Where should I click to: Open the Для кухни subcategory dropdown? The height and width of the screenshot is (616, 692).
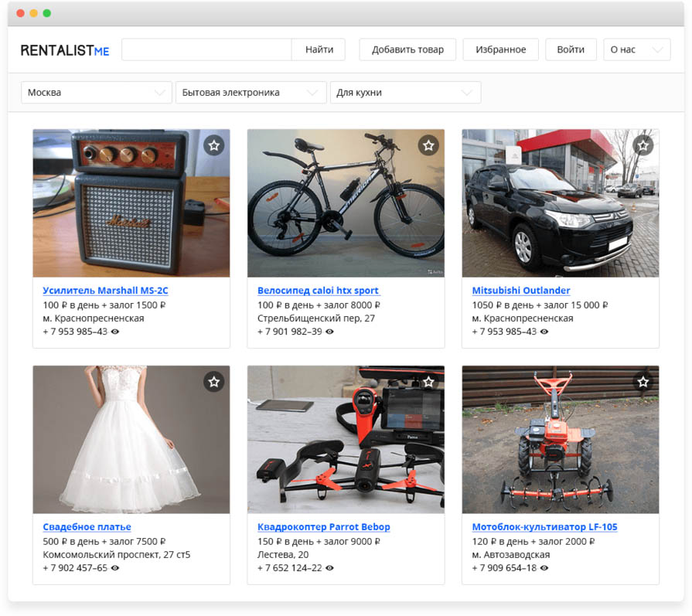click(x=405, y=93)
